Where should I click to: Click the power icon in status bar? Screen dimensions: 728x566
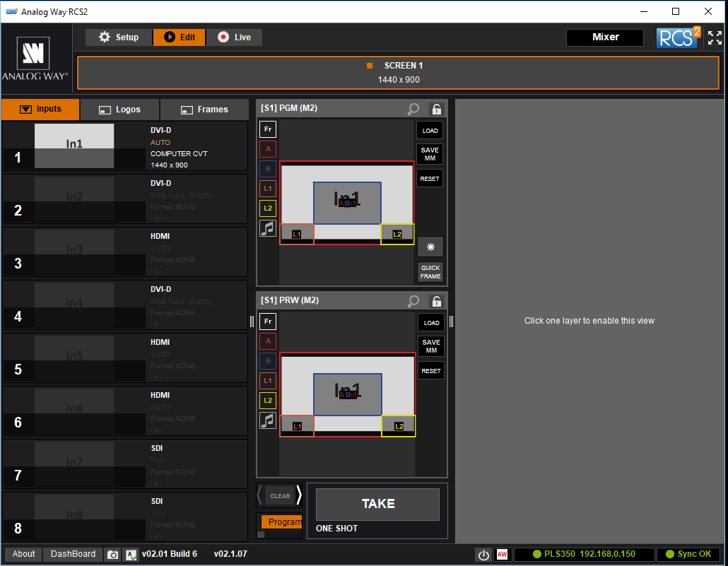(483, 555)
